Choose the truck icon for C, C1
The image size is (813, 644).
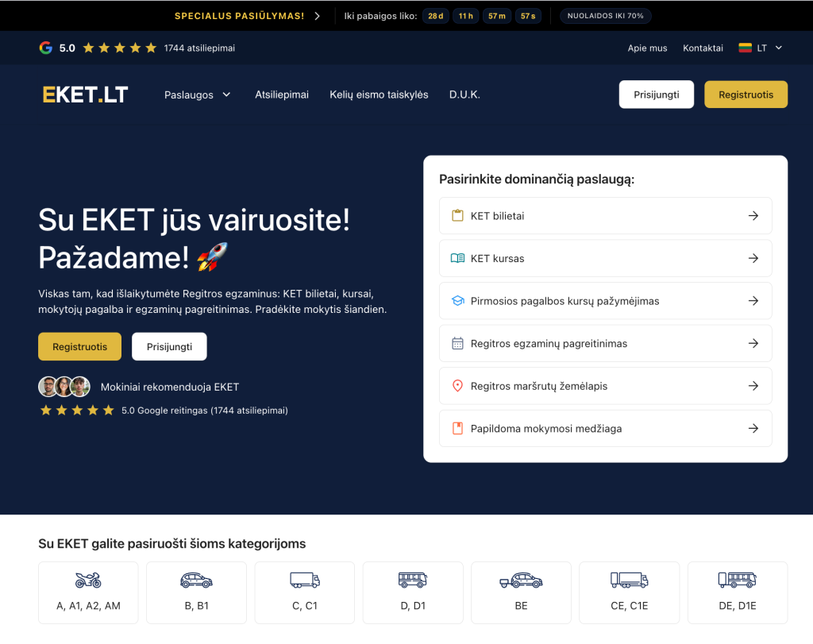coord(304,580)
